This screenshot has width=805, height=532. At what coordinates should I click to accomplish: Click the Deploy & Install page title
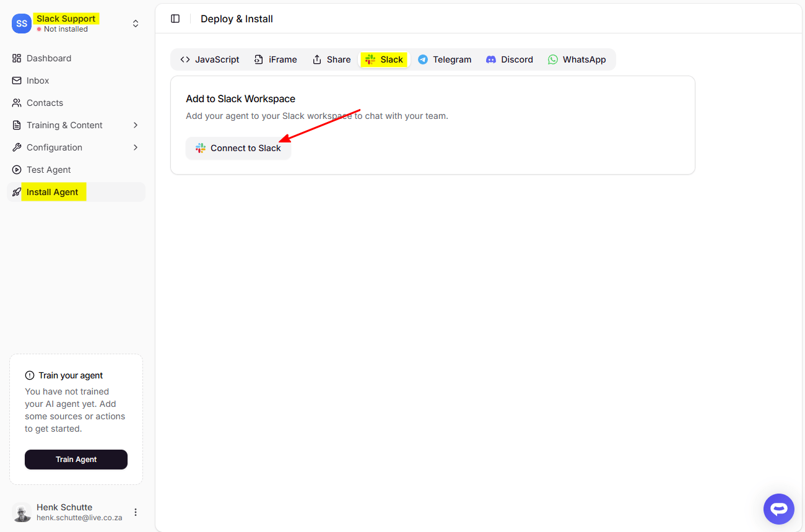[237, 19]
